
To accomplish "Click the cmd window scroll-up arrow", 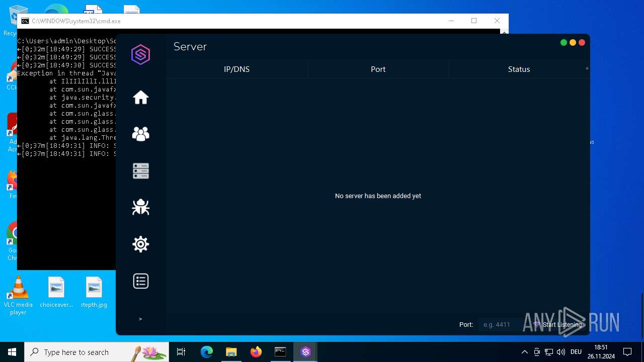I will (504, 32).
